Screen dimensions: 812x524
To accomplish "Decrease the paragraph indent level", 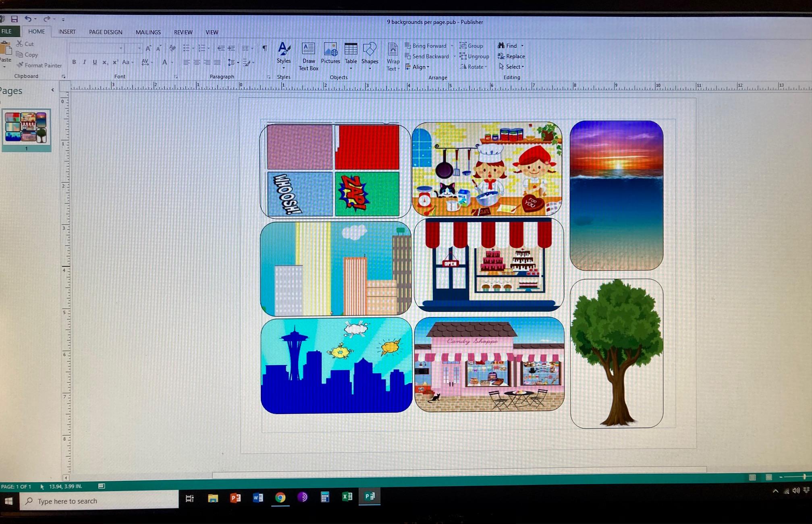I will coord(221,48).
